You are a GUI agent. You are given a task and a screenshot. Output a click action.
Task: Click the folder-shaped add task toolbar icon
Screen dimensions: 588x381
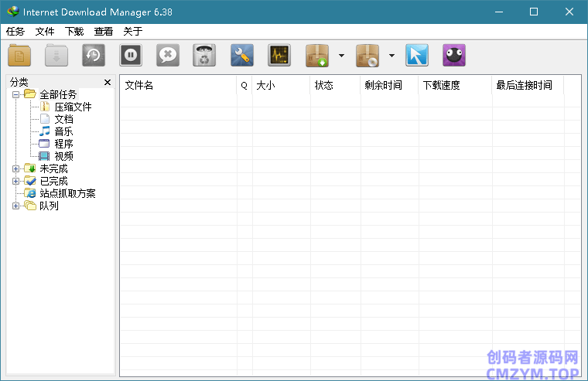(x=20, y=56)
